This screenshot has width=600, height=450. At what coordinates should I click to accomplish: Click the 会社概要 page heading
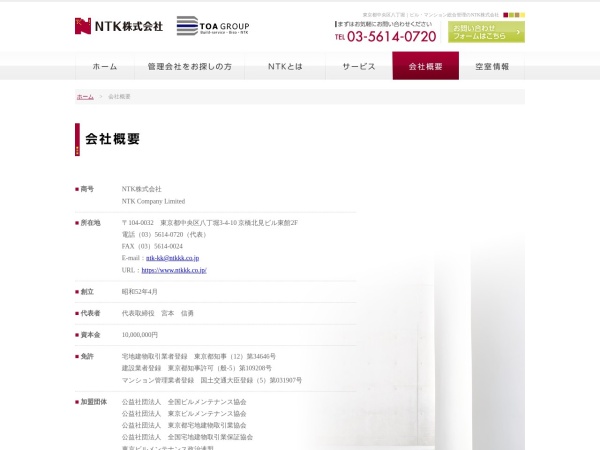click(112, 139)
